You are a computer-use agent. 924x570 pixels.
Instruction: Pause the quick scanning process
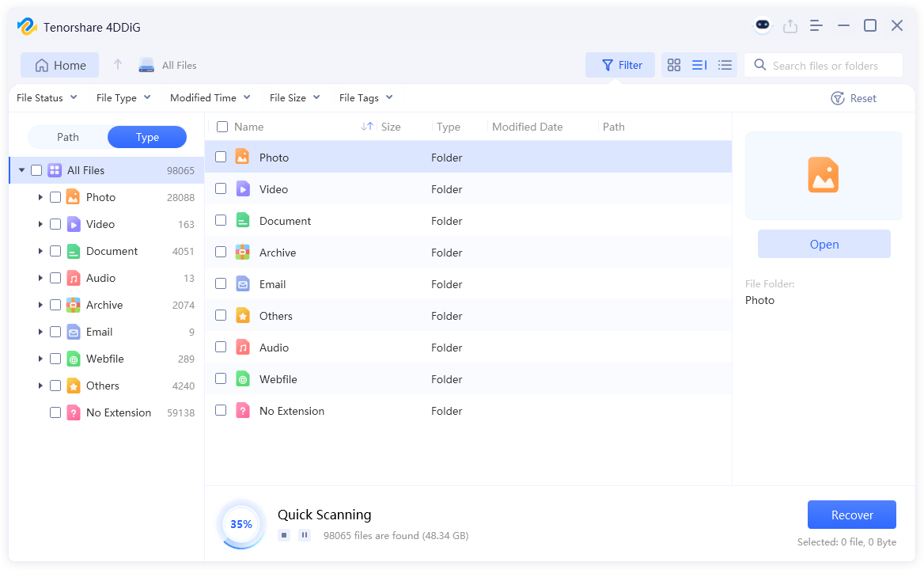tap(305, 535)
